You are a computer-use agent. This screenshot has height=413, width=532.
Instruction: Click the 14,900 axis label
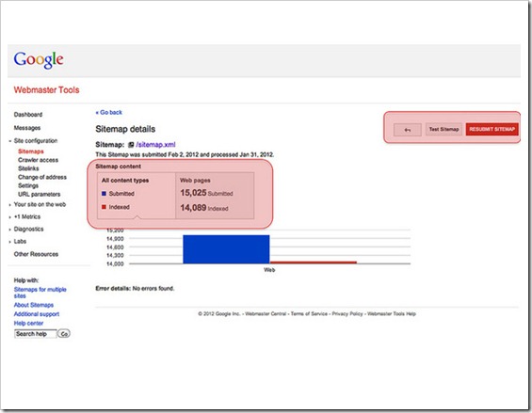click(x=115, y=239)
